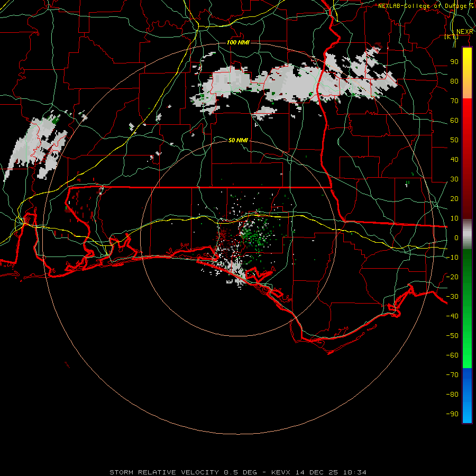Click the 100 NMI range ring label
Viewport: 476px width, 476px height.
(238, 42)
